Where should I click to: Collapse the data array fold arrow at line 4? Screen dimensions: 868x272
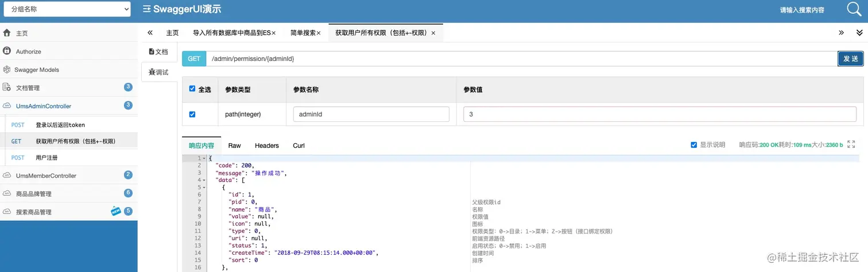(203, 180)
